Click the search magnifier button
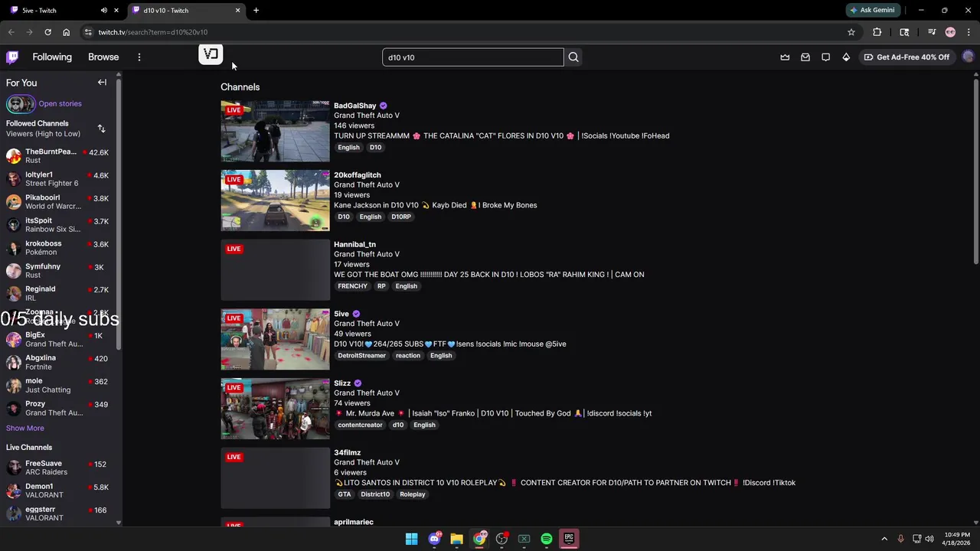 (x=573, y=57)
